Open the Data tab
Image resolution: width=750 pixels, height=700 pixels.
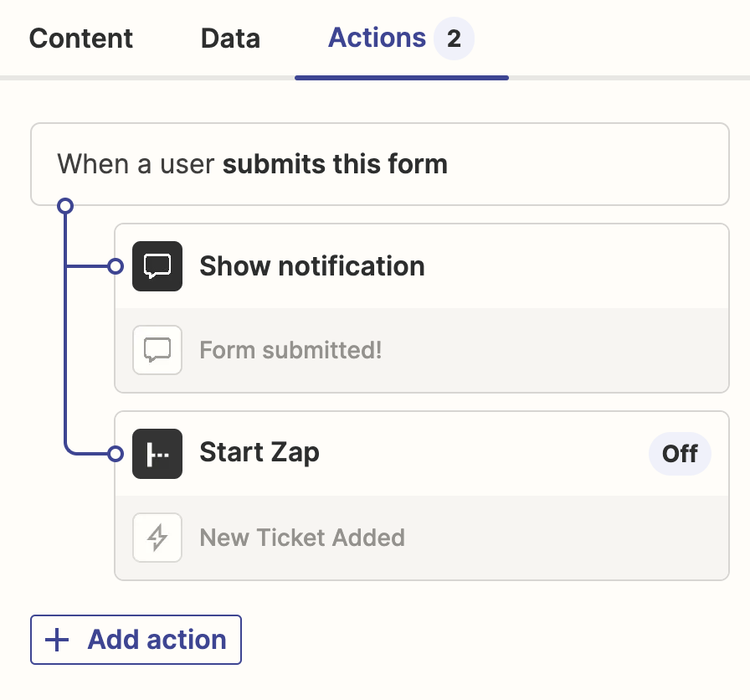pos(230,39)
